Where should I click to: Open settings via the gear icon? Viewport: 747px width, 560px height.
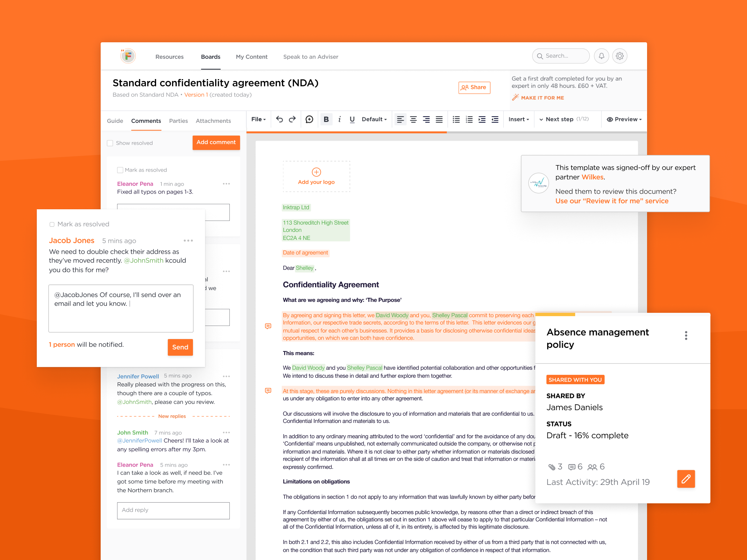(x=620, y=56)
